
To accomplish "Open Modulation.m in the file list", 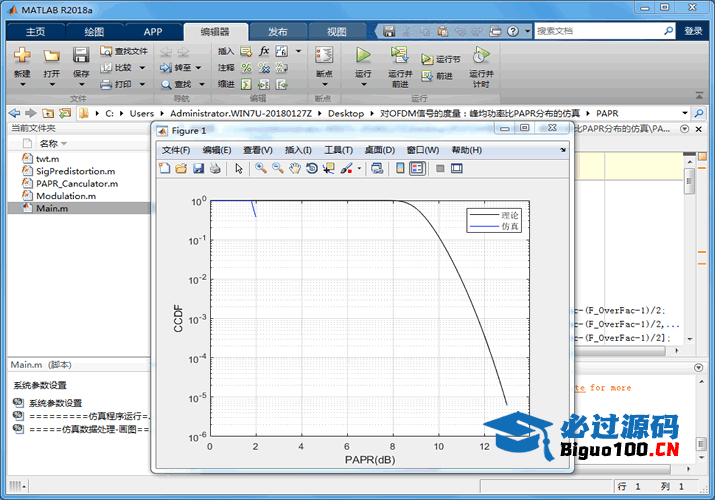I will click(x=66, y=196).
